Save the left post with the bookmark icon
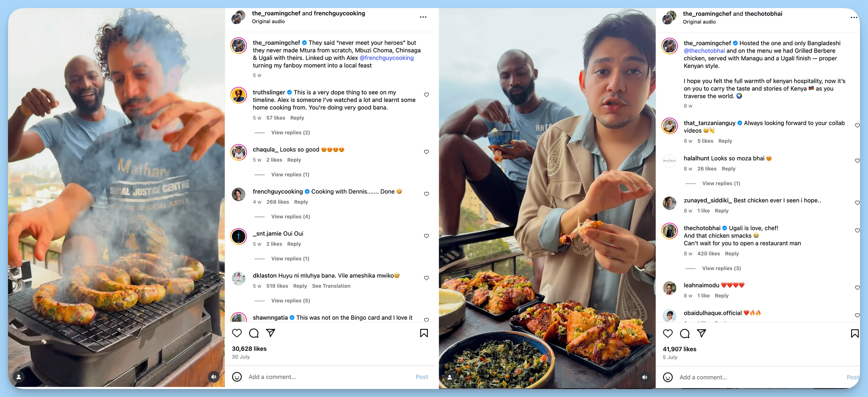Image resolution: width=868 pixels, height=397 pixels. 424,333
